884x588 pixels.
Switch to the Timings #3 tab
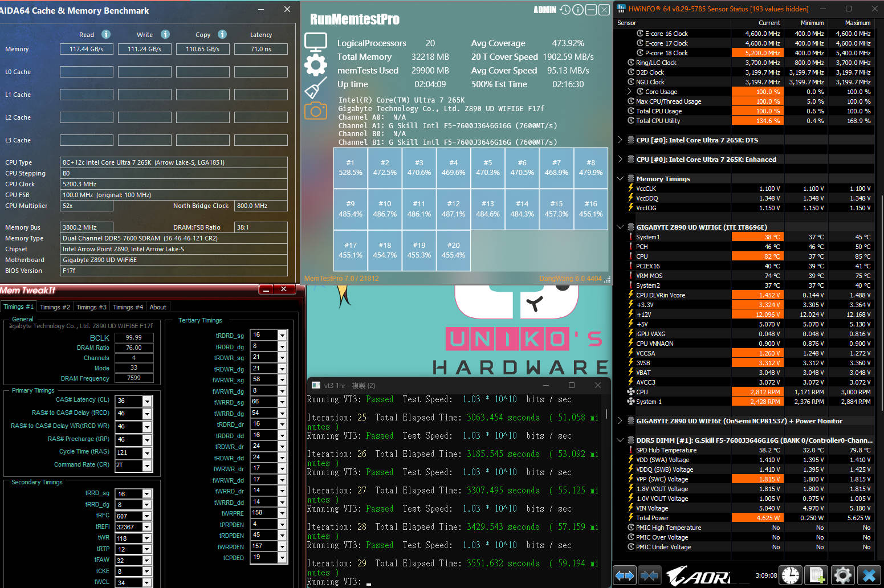coord(91,307)
